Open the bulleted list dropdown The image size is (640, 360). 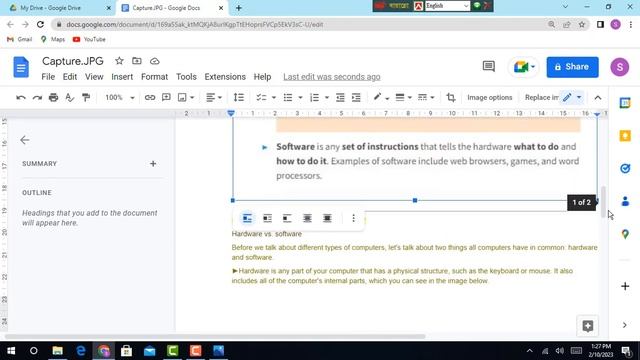coord(300,98)
